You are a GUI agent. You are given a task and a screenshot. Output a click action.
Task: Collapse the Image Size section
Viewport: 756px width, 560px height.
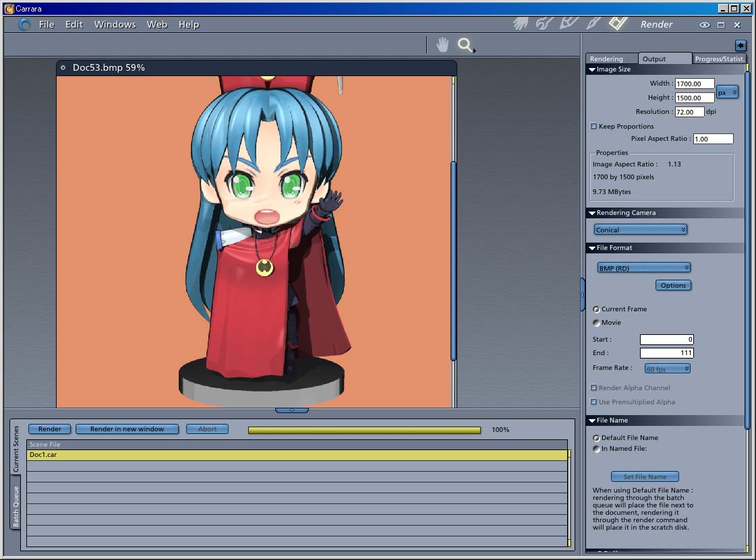[592, 69]
